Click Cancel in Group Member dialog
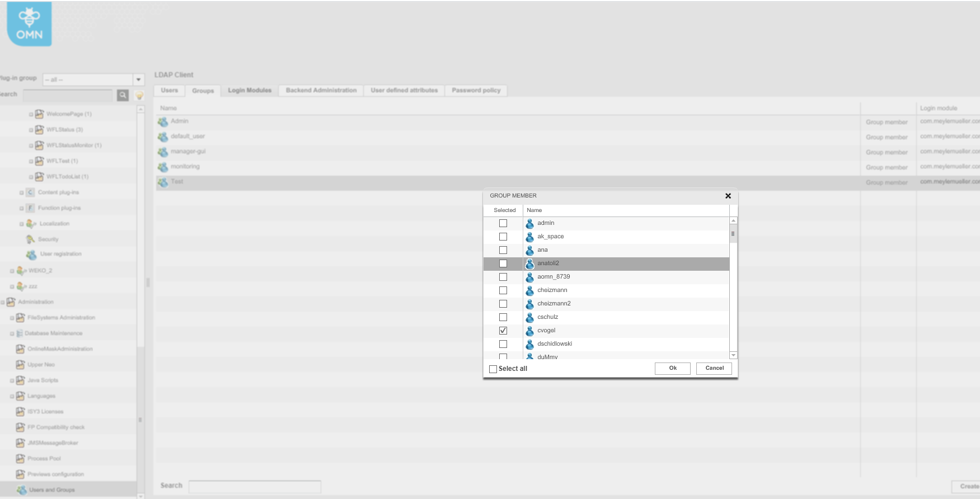 point(714,369)
